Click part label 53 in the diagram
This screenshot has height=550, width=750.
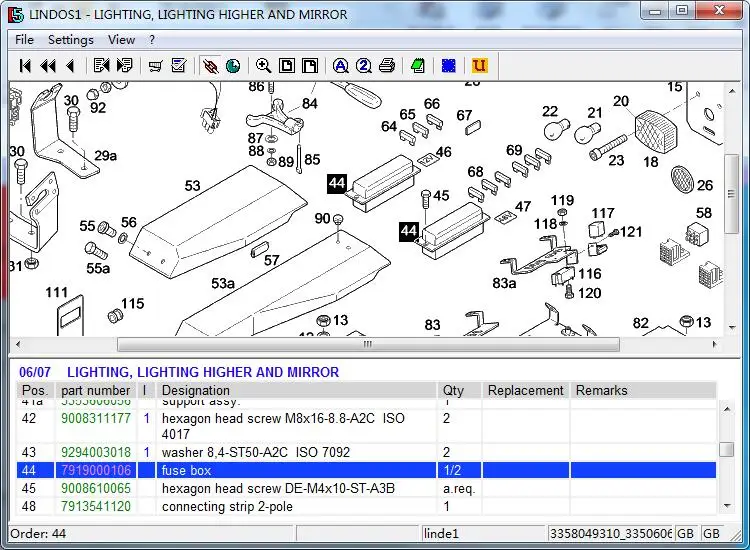pos(193,186)
